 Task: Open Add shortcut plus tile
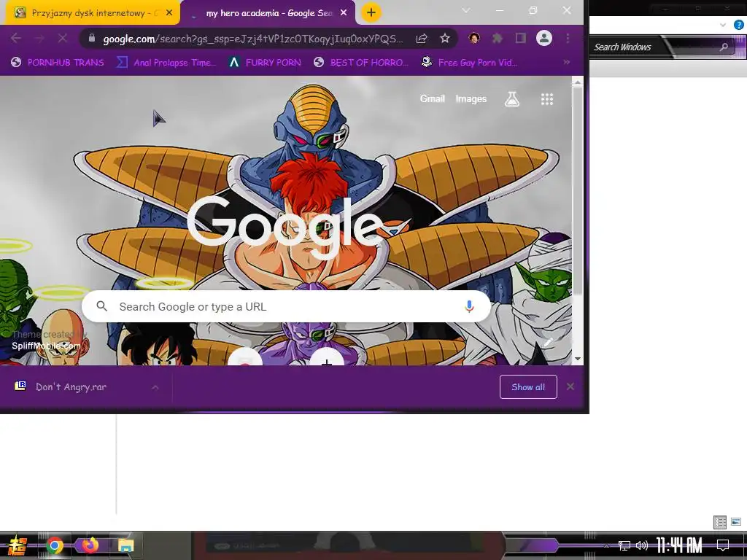[327, 358]
